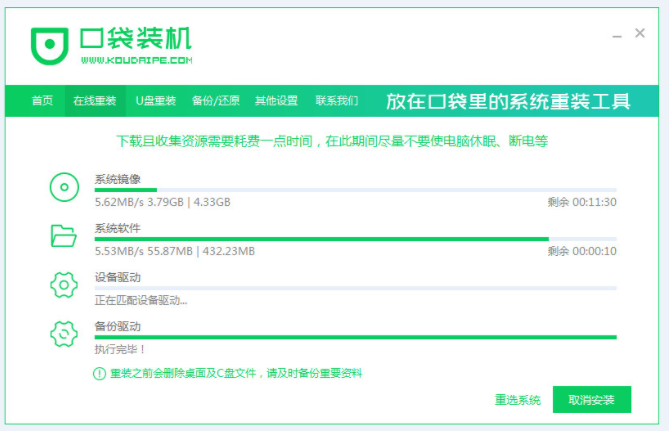The height and width of the screenshot is (434, 669).
Task: Click the 系统镜像 download progress bar
Action: 355,189
